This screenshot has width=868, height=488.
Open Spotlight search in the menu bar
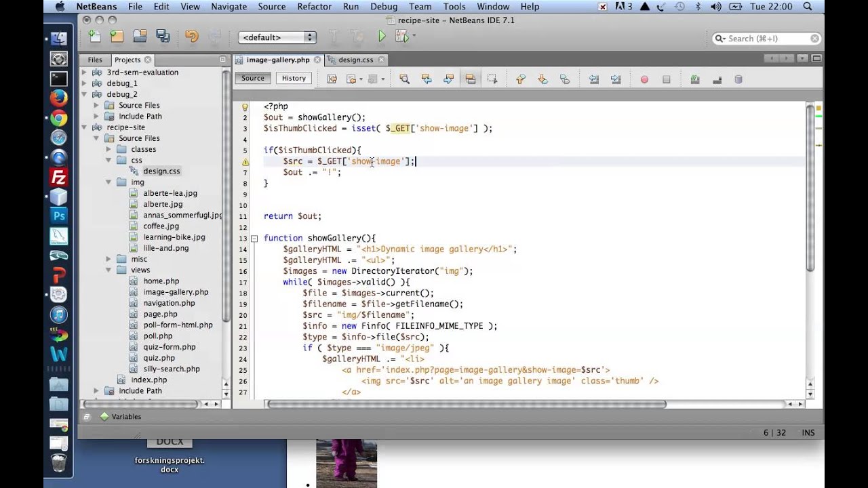(x=807, y=7)
